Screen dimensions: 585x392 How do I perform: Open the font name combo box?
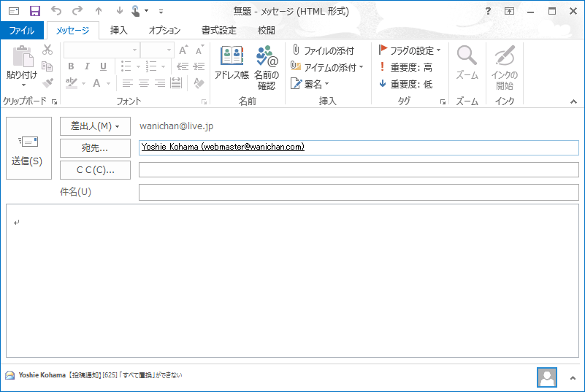[102, 50]
